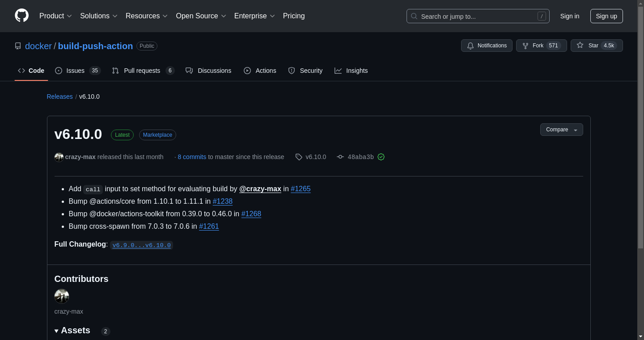Switch to the Pull requests tab
Viewport: 644px width, 340px height.
tap(143, 71)
